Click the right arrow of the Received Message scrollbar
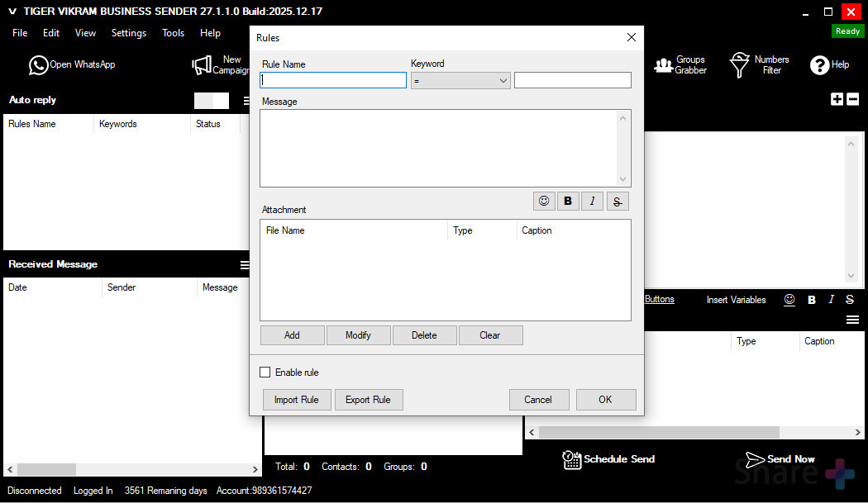The width and height of the screenshot is (868, 503). tap(255, 469)
